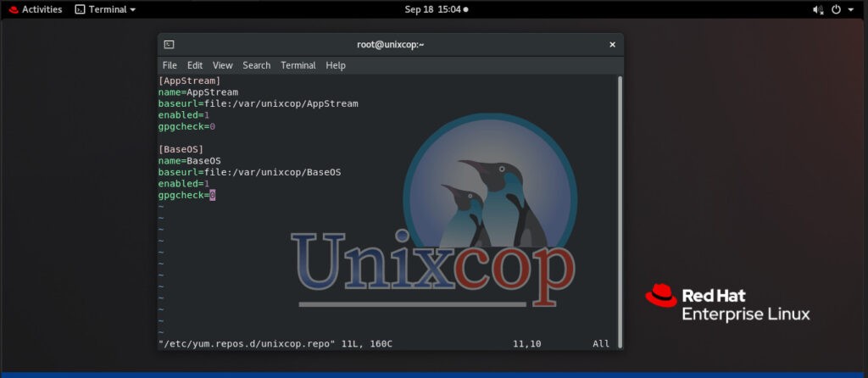The width and height of the screenshot is (868, 378).
Task: Click baseurl=file:/var/unixcop/BaseOS line
Action: click(250, 172)
